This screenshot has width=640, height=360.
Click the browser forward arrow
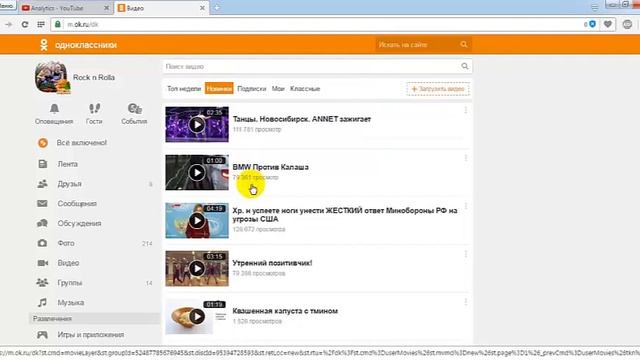pos(9,24)
